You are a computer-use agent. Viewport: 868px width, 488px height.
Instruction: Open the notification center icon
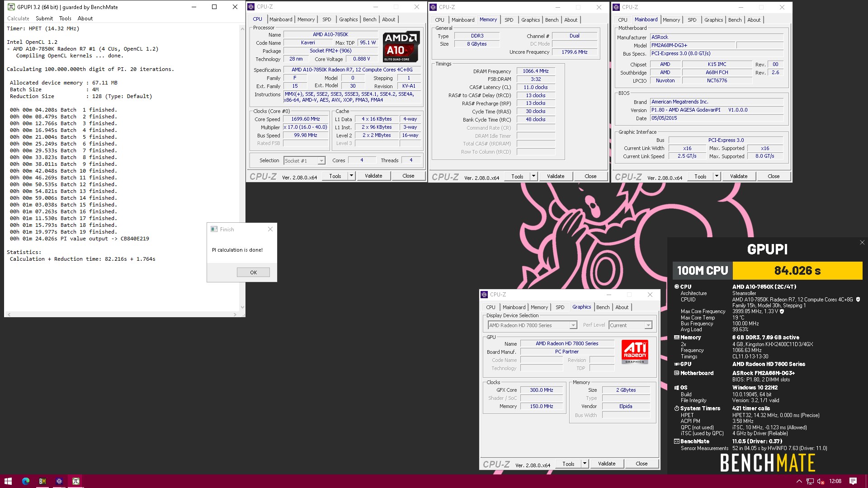(853, 481)
